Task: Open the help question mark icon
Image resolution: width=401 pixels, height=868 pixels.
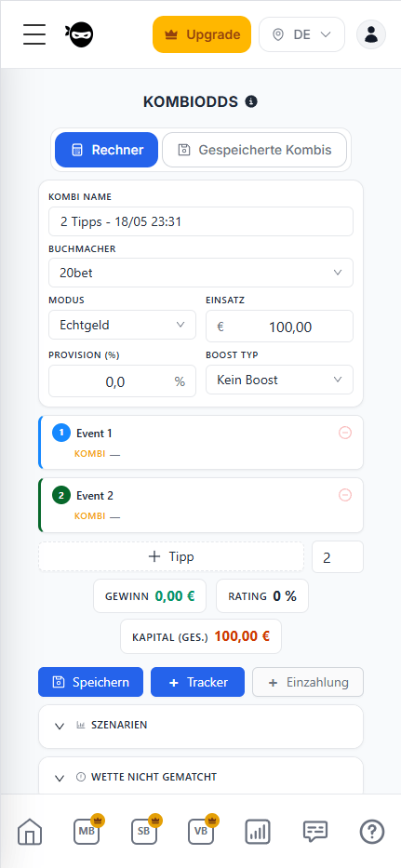Action: 372,832
